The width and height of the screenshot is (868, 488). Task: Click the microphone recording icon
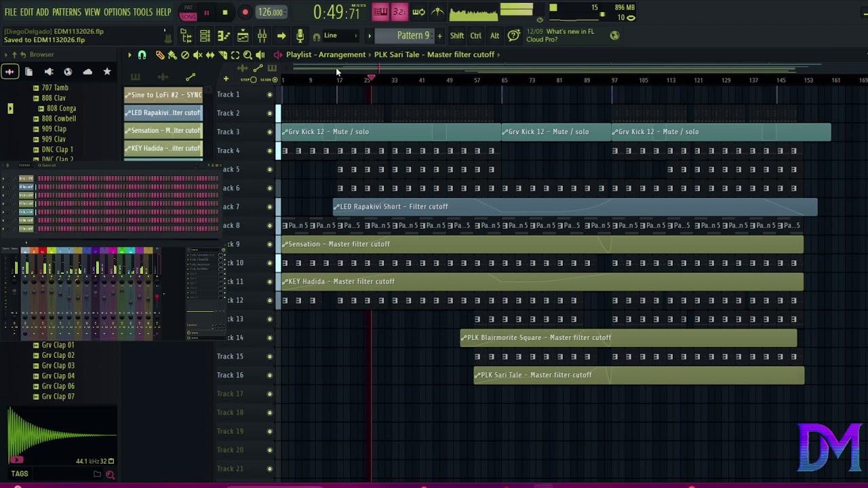coord(300,36)
